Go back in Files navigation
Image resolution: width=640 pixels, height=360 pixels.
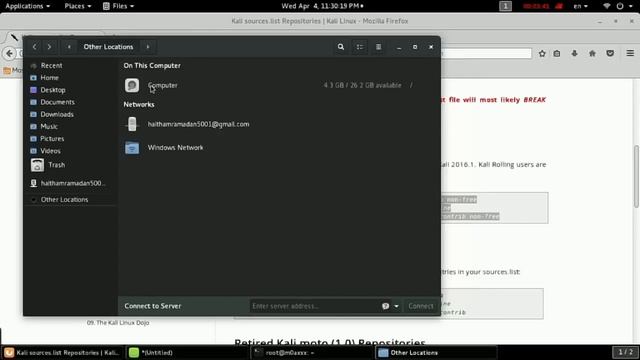pyautogui.click(x=35, y=47)
